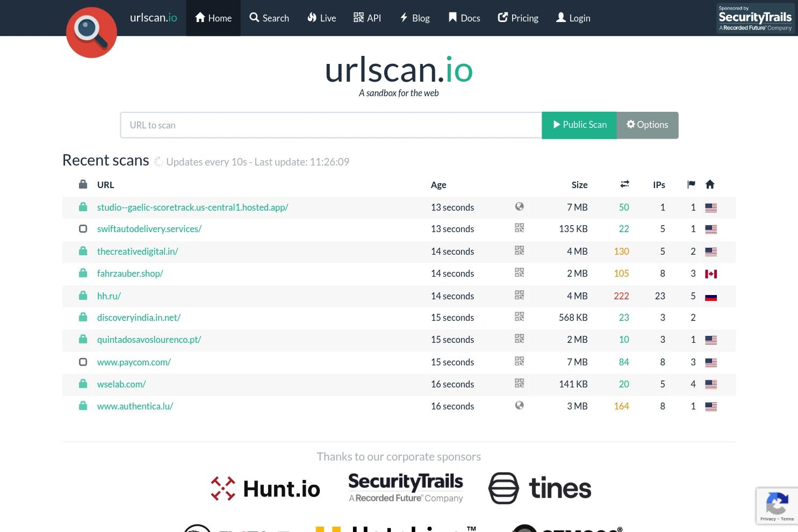Click the urlscan.io brand text in navbar
This screenshot has height=532, width=798.
[x=153, y=17]
